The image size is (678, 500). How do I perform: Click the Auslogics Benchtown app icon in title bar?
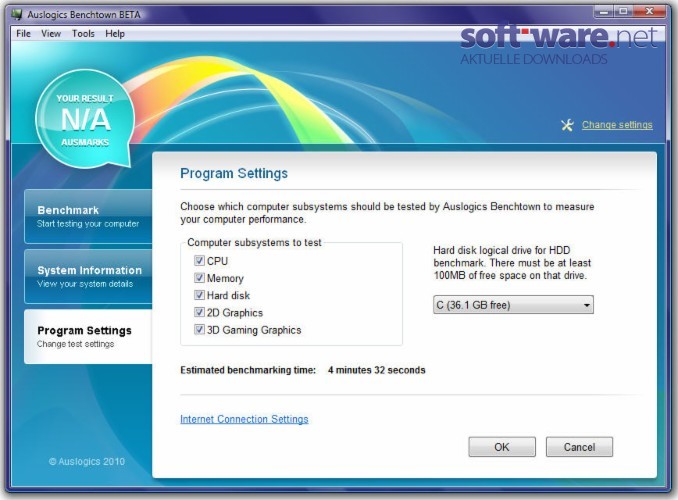(x=17, y=14)
